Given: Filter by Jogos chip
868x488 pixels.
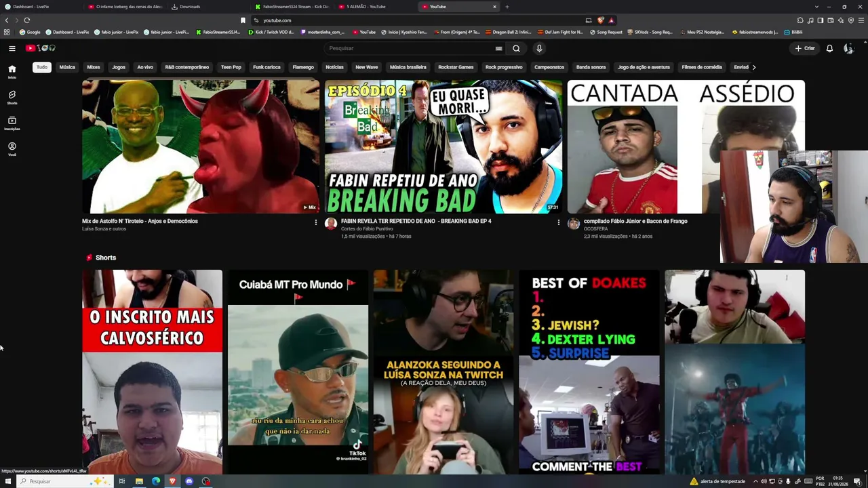Looking at the screenshot, I should point(119,67).
